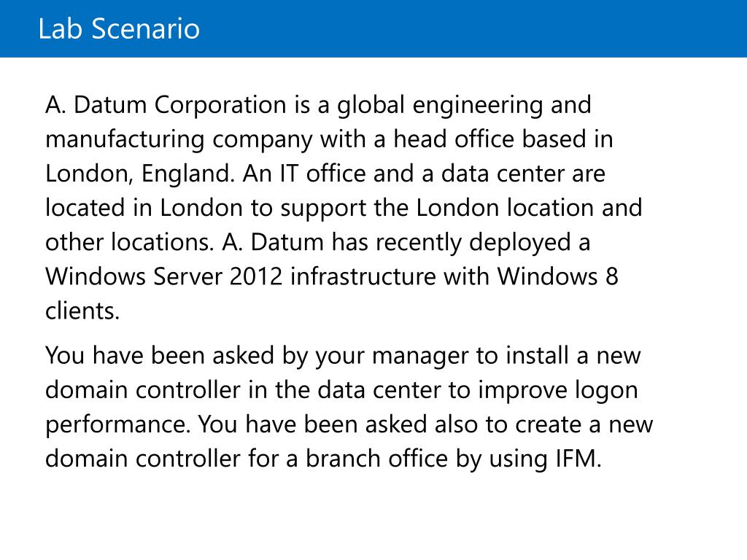Click the word "England"
The image size is (747, 560).
click(x=186, y=174)
